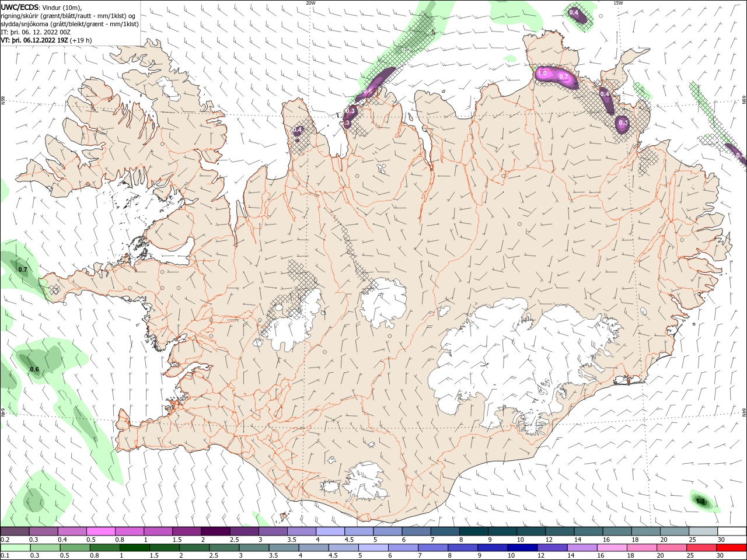Click the 'VT: þri. 06.12.2022 19Z (+19 h)' line
The width and height of the screenshot is (747, 560).
46,40
